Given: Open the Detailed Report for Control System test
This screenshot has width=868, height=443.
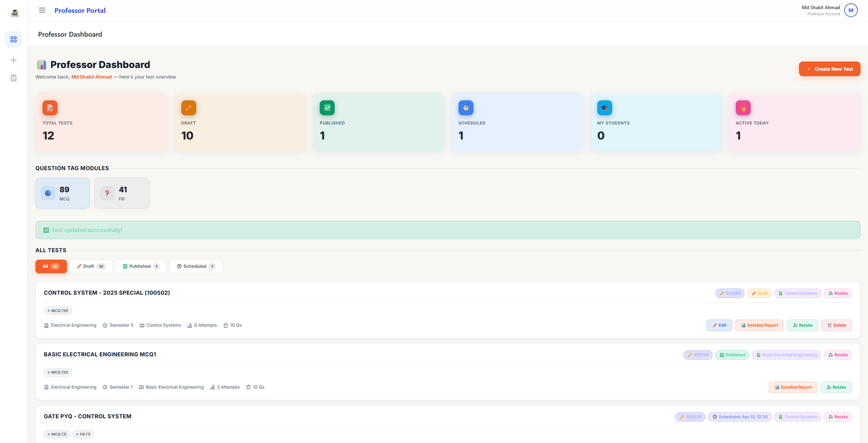Looking at the screenshot, I should [x=759, y=325].
